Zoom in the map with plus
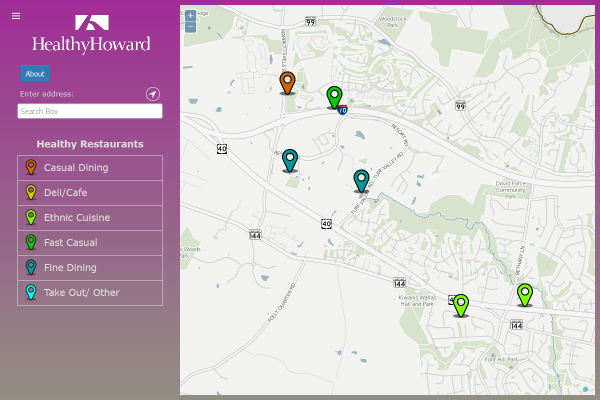The height and width of the screenshot is (400, 600). point(190,16)
